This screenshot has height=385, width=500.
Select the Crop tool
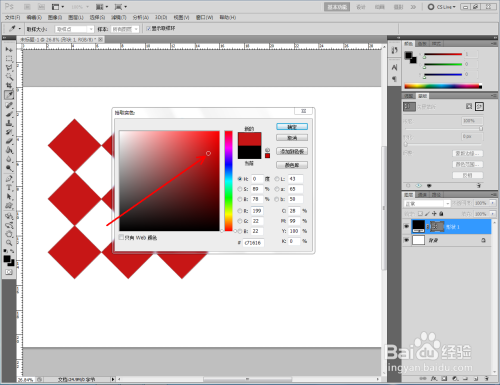(x=9, y=86)
